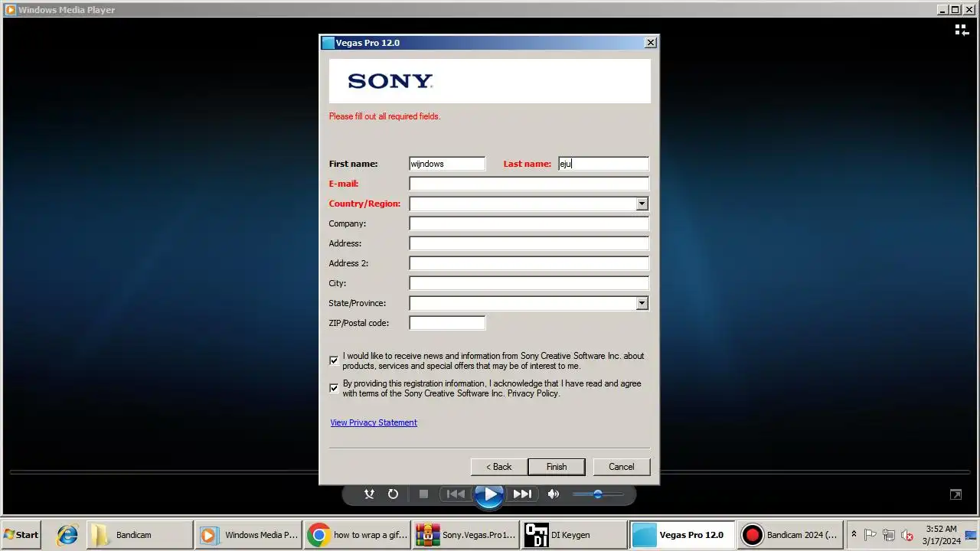Image resolution: width=980 pixels, height=551 pixels.
Task: Click the ZIP/Postal code field
Action: coord(447,323)
